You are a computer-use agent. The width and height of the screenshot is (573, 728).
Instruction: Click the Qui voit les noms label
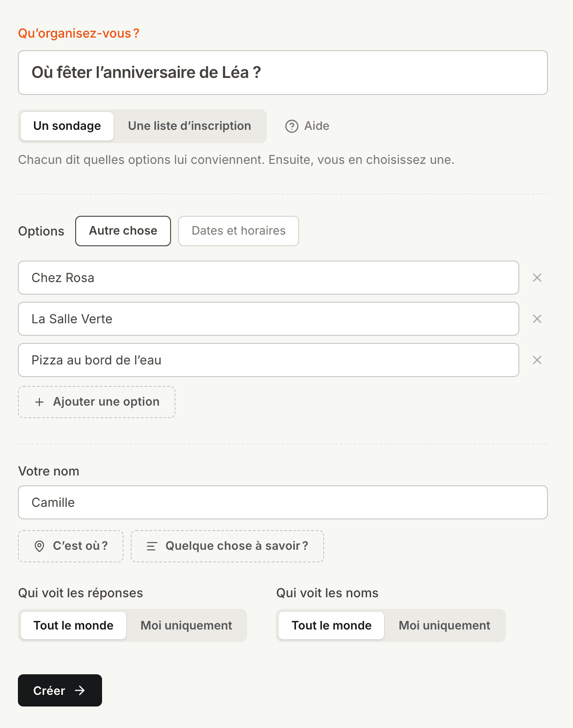click(327, 593)
